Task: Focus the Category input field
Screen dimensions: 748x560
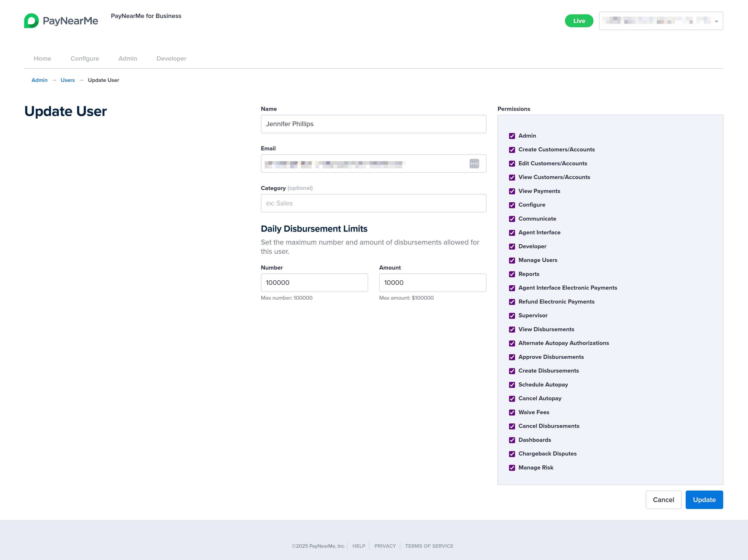Action: tap(373, 203)
